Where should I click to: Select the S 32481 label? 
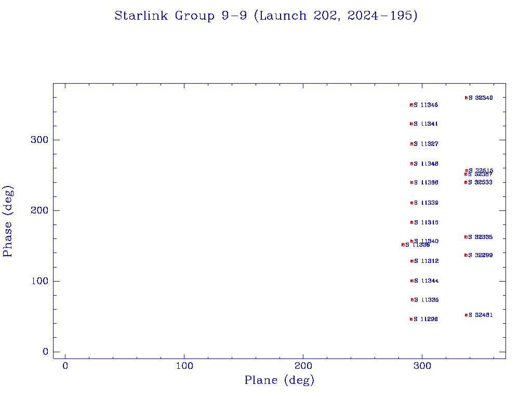tap(481, 315)
